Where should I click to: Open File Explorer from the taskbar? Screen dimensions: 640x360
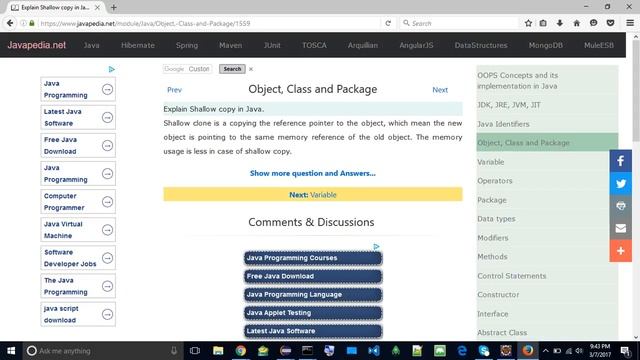click(x=218, y=351)
